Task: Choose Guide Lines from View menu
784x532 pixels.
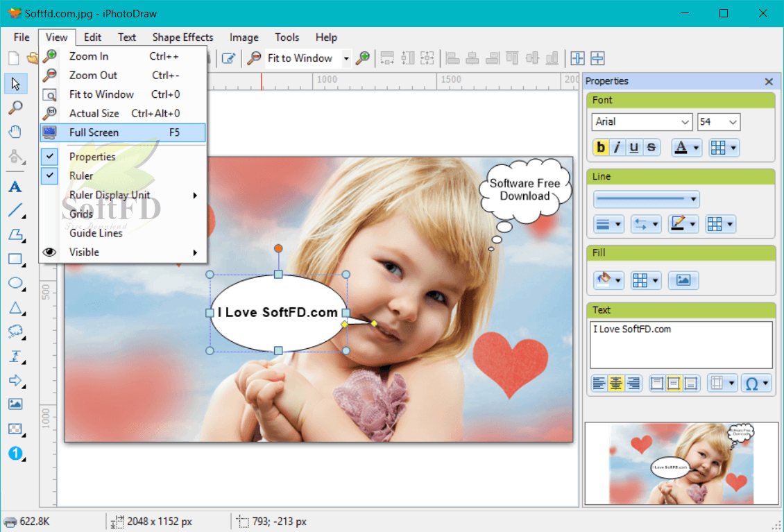Action: (x=123, y=233)
